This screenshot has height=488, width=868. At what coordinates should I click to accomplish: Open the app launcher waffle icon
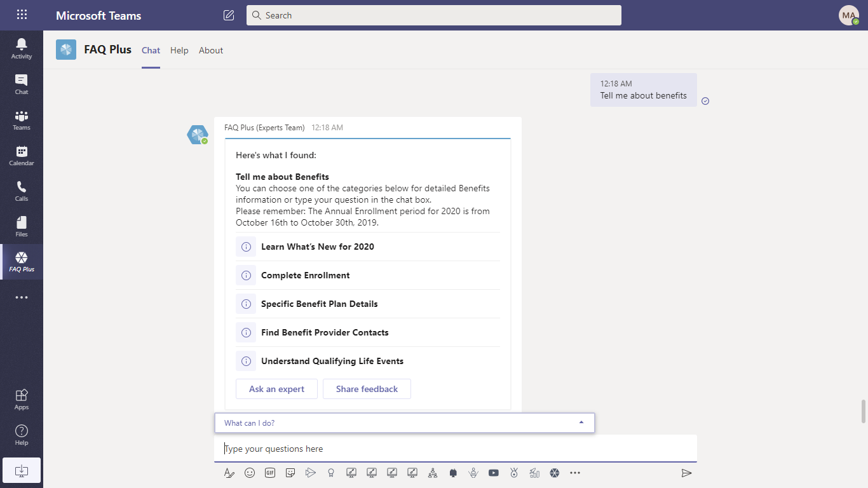(22, 15)
